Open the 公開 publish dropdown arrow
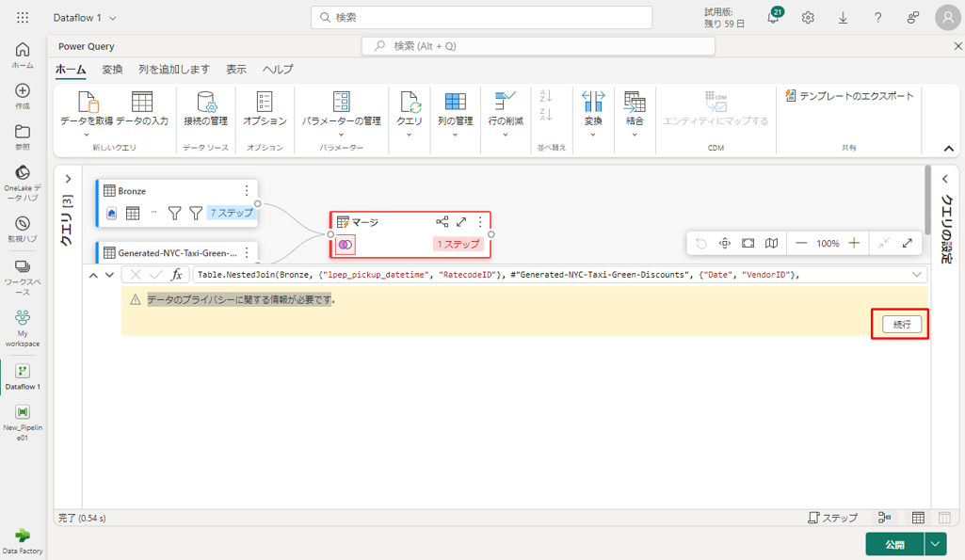The height and width of the screenshot is (560, 965). 935,544
